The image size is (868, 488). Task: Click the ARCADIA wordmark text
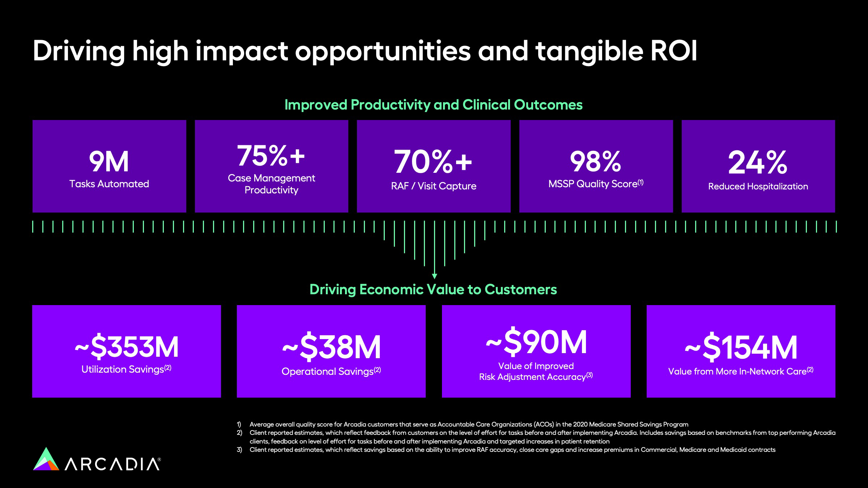point(112,465)
